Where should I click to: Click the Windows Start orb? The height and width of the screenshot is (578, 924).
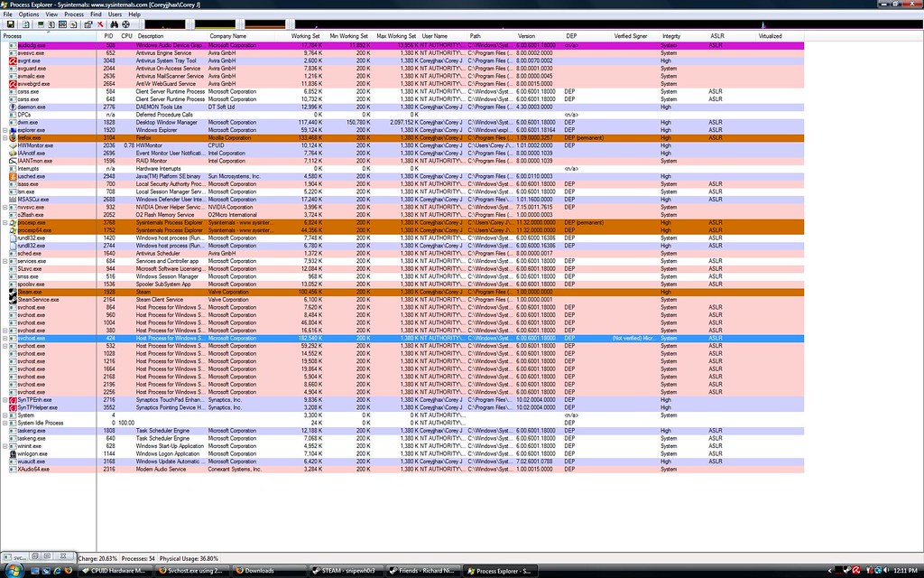(13, 570)
